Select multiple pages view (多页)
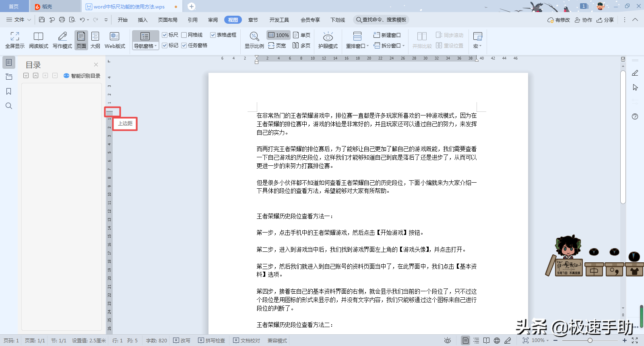Viewport: 644px width, 346px height. click(x=302, y=45)
